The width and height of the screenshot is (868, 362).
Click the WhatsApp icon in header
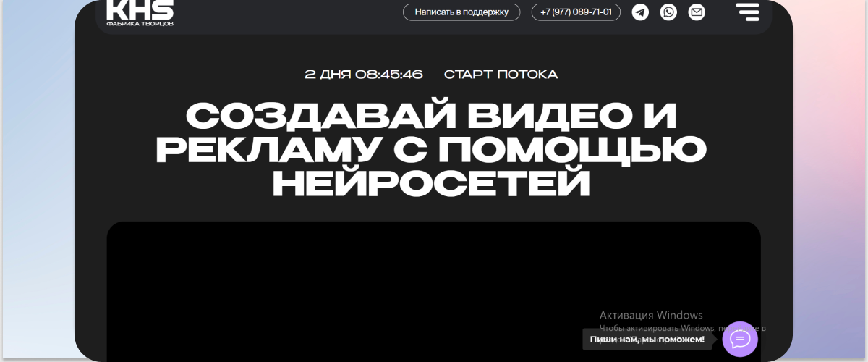668,12
